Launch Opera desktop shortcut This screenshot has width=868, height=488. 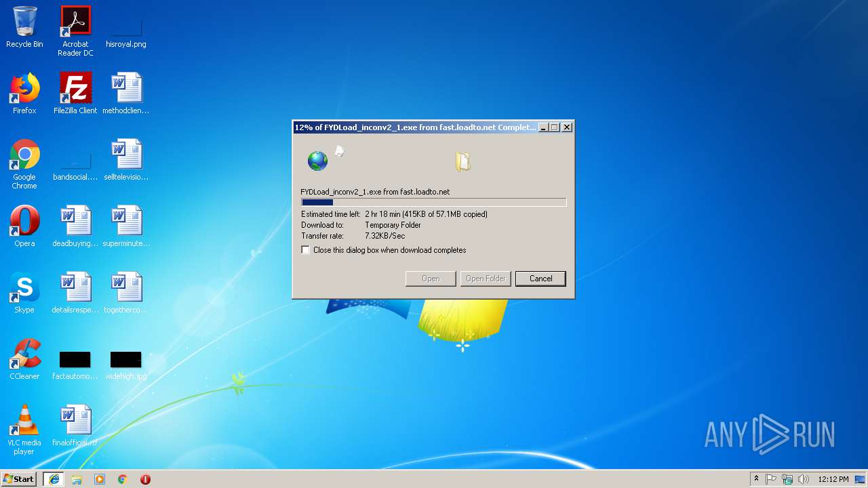click(24, 226)
